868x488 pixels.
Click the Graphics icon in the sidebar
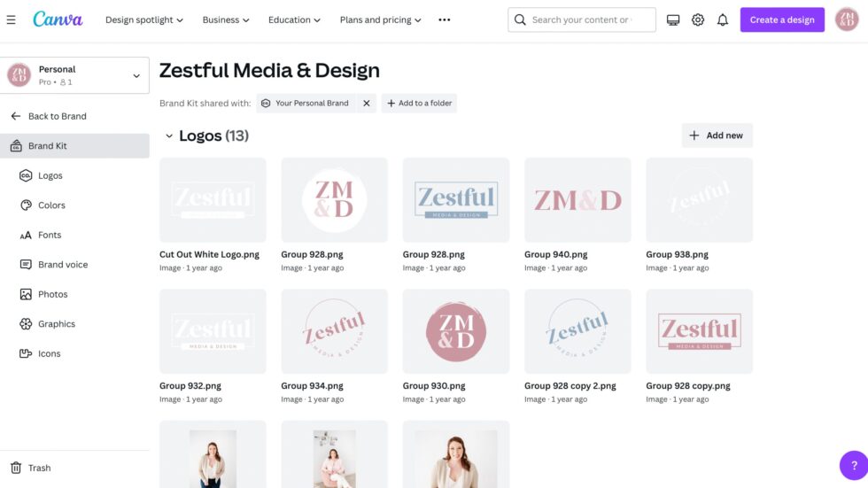point(26,323)
